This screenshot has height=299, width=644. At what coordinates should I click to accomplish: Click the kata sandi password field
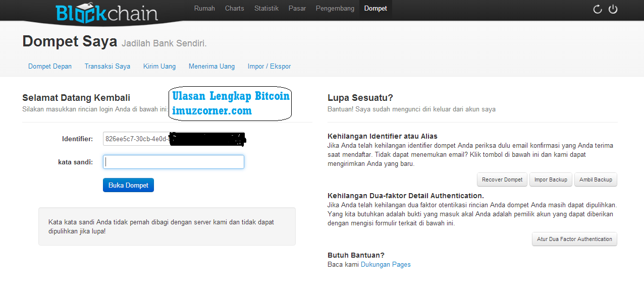[x=174, y=162]
